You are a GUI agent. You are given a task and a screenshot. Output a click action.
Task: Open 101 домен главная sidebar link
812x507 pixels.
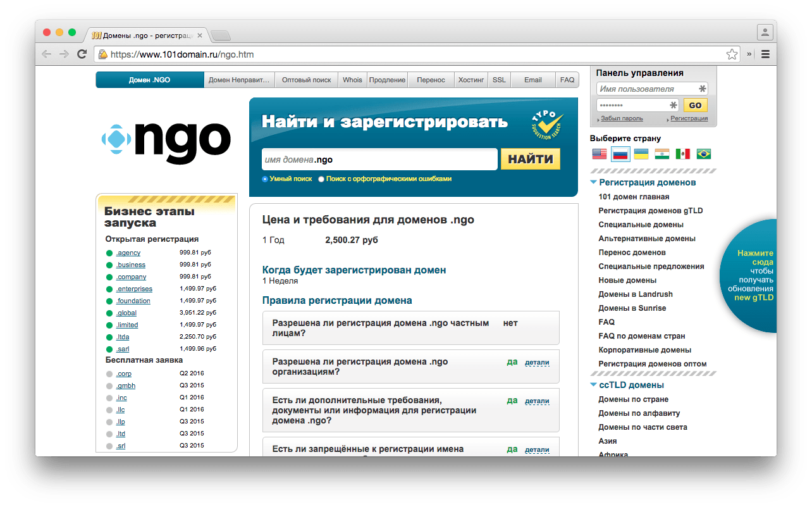coord(634,197)
